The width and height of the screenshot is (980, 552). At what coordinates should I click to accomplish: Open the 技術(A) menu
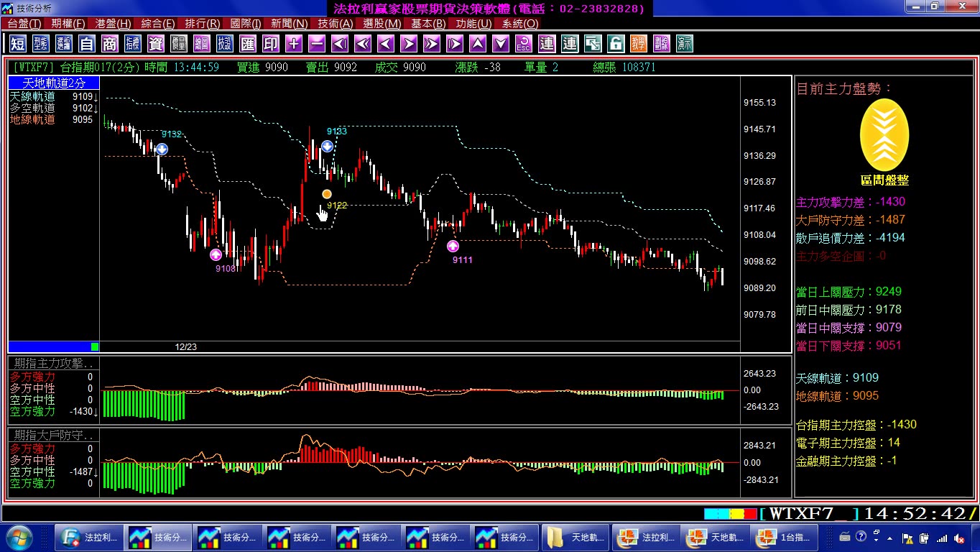pyautogui.click(x=336, y=24)
